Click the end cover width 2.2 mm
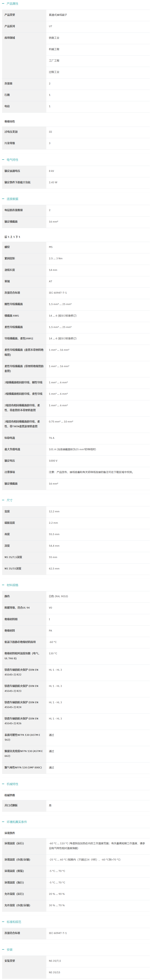The width and height of the screenshot is (151, 980). (x=53, y=523)
